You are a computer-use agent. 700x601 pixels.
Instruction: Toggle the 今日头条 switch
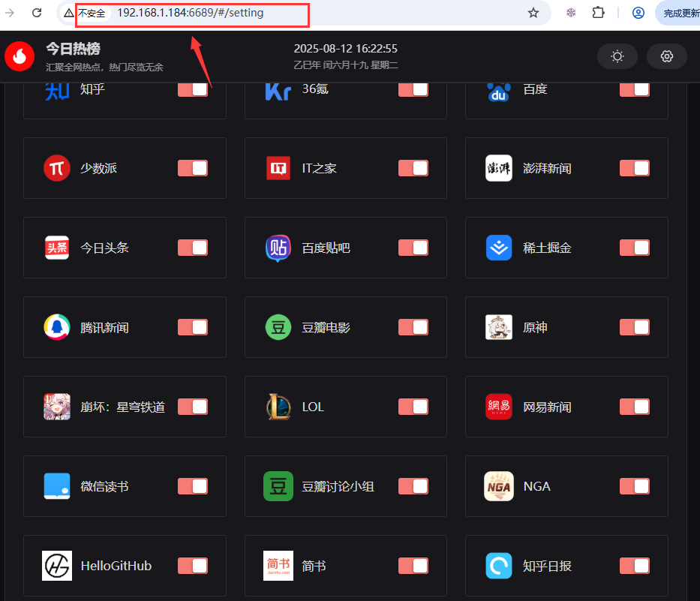click(x=193, y=248)
